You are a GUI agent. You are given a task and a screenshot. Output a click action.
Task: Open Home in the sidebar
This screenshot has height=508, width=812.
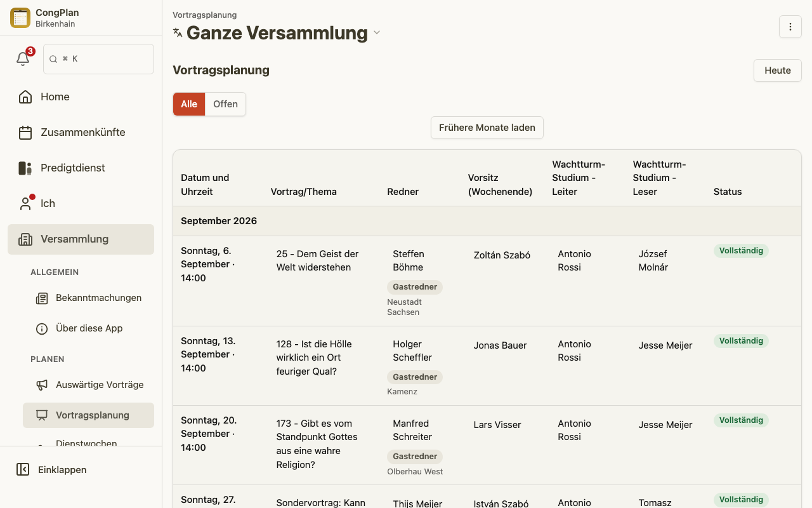click(81, 97)
